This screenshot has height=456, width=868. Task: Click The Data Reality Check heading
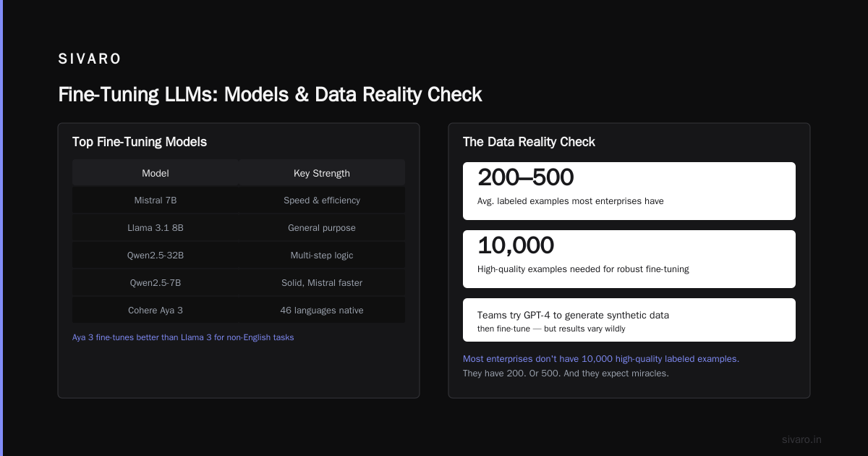click(x=529, y=142)
